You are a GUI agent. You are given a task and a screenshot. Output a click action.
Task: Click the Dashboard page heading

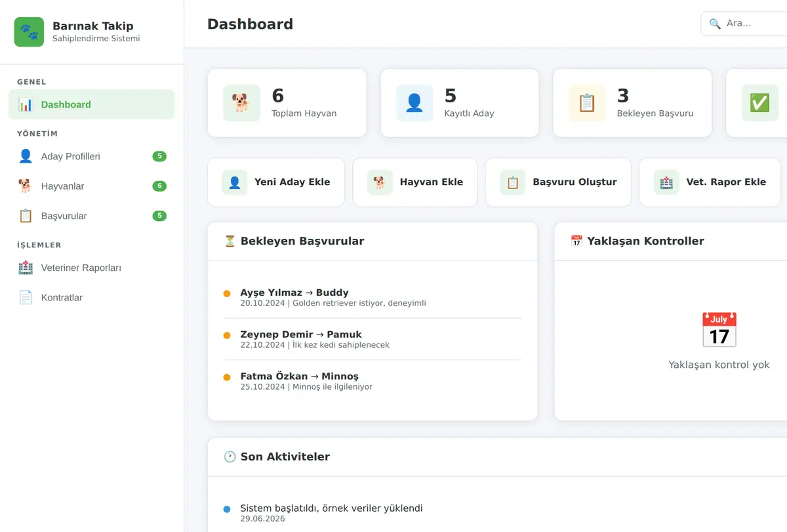click(250, 24)
